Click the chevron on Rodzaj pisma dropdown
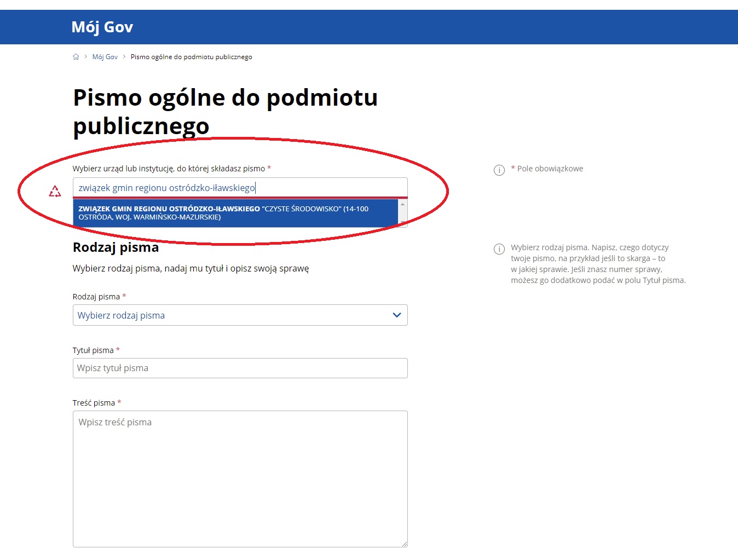 point(397,315)
